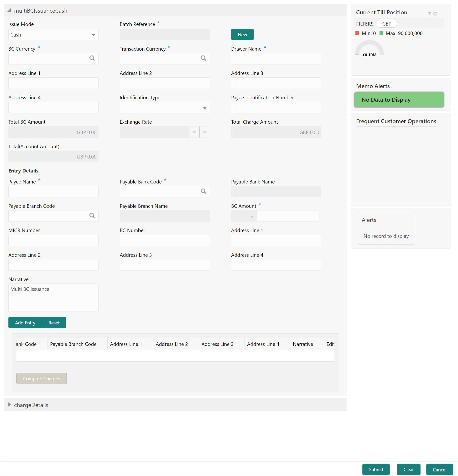458x476 pixels.
Task: Collapse the multiBCIssuanceCash section
Action: tap(9, 11)
